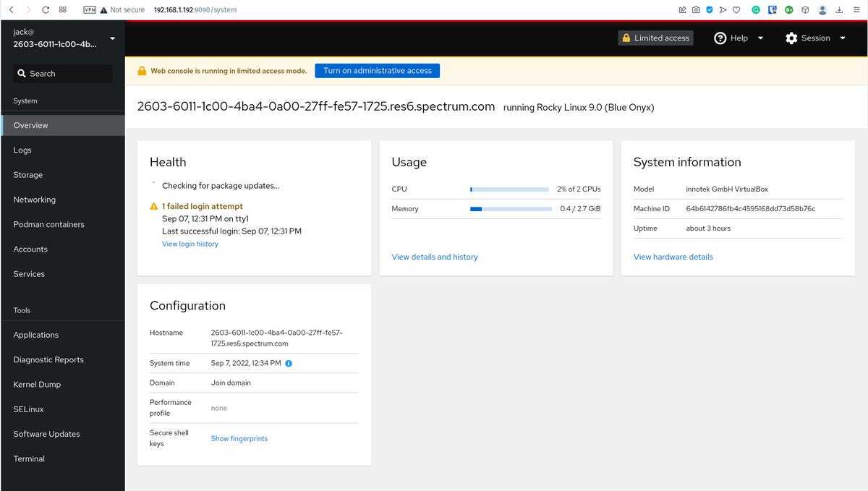Image resolution: width=868 pixels, height=491 pixels.
Task: Open Podman containers in the sidebar
Action: [48, 224]
